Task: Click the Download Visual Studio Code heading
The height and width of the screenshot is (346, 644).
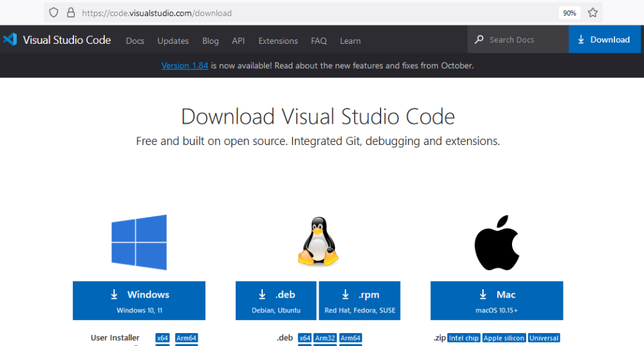Action: click(318, 116)
